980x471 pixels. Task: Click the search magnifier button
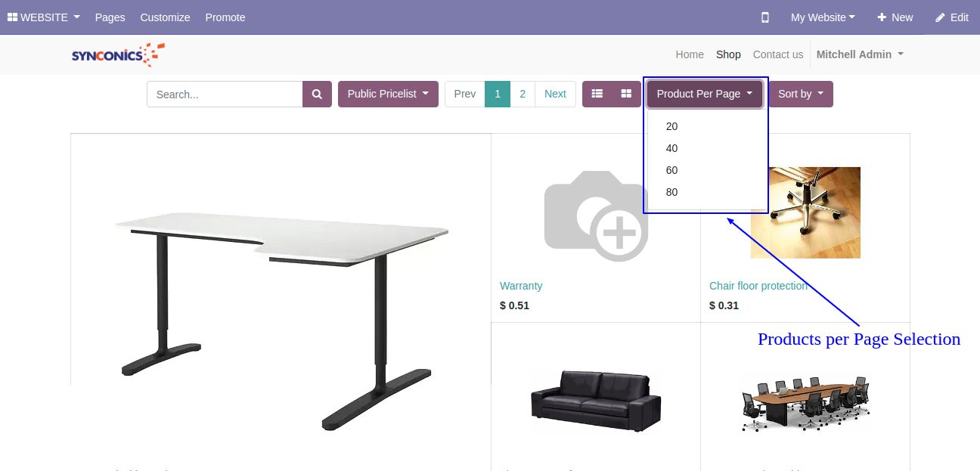(x=317, y=94)
